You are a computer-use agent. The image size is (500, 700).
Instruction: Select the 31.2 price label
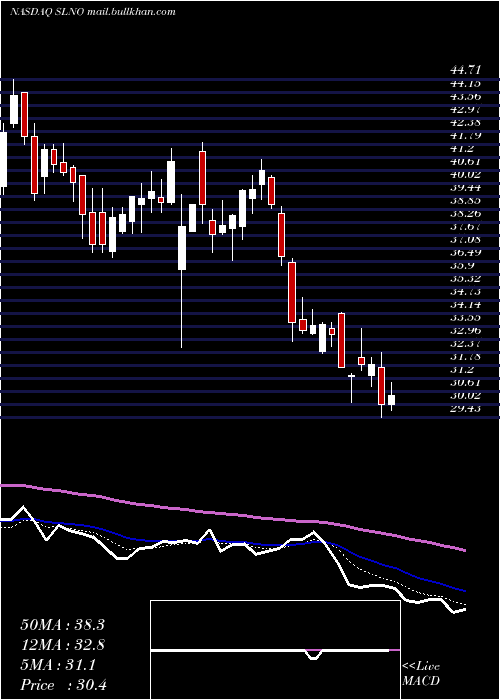461,370
